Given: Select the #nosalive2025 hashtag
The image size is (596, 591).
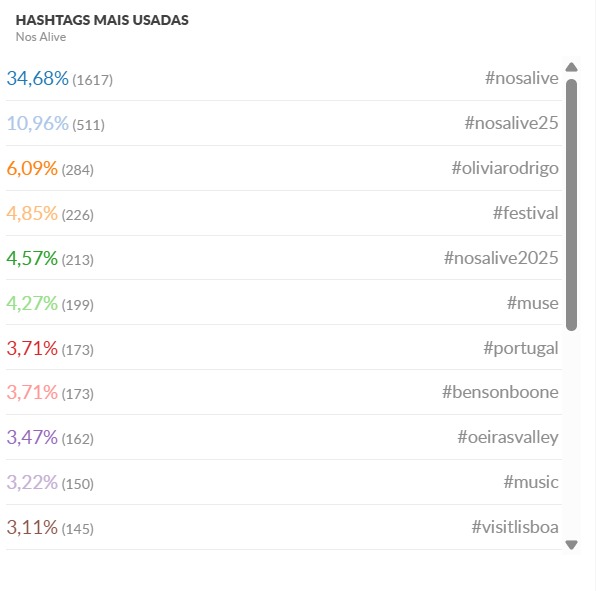Looking at the screenshot, I should click(x=501, y=258).
